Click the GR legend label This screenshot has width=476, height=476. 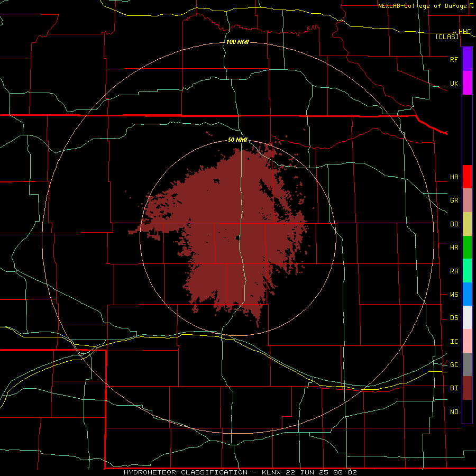pos(454,200)
